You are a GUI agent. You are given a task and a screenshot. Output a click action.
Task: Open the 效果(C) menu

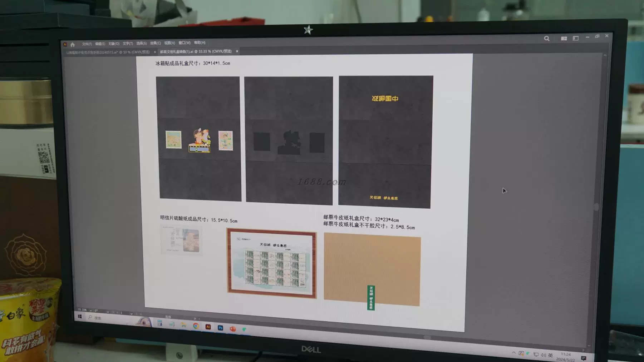click(155, 43)
